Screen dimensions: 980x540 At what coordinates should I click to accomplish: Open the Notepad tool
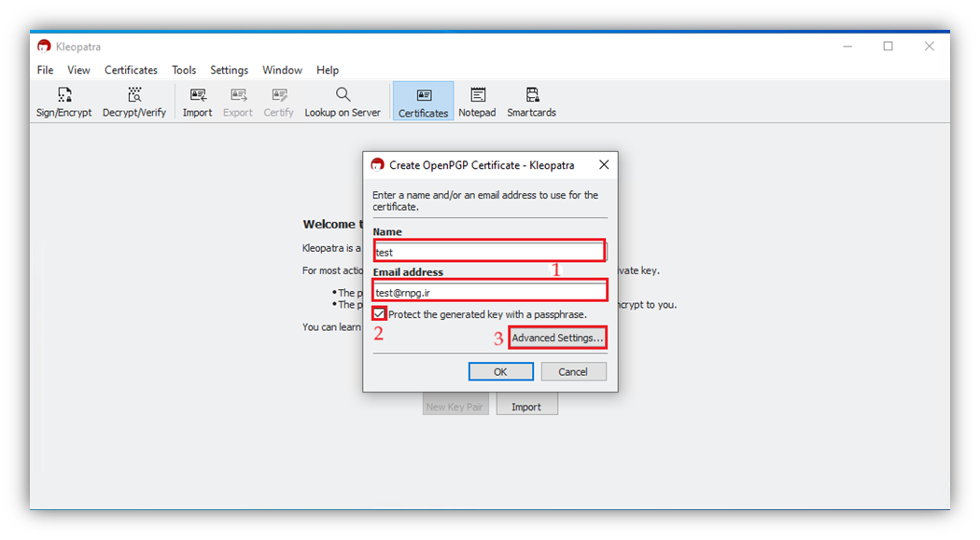tap(477, 102)
